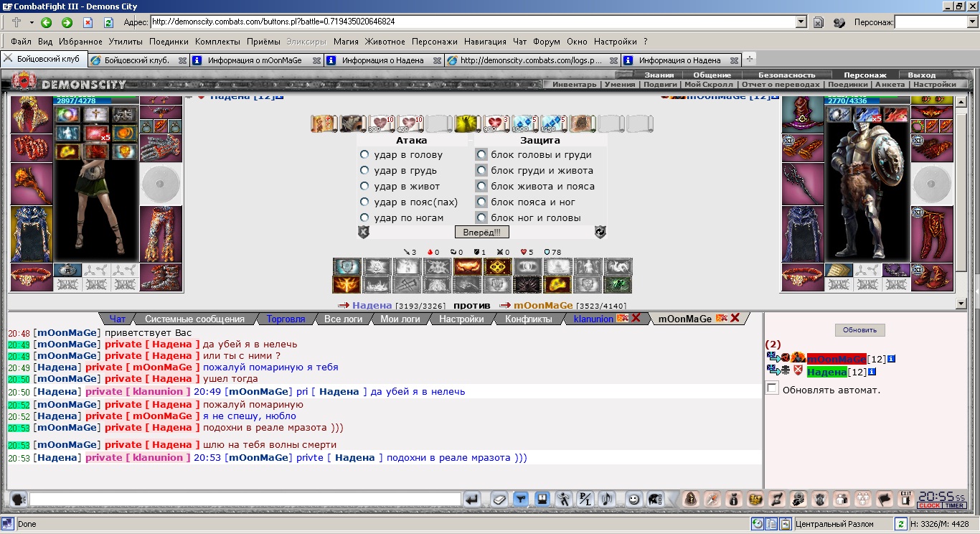The width and height of the screenshot is (980, 534).
Task: Switch to Системные сообщения chat tab
Action: (194, 319)
